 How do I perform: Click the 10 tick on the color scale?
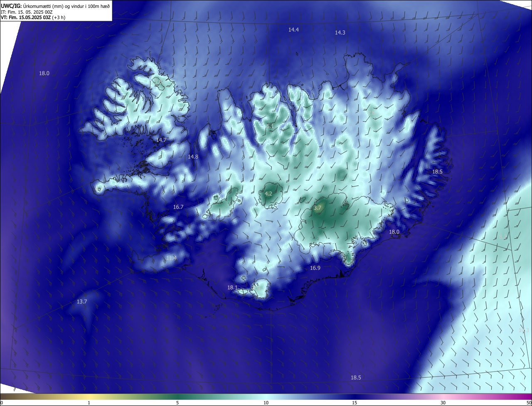point(266,403)
